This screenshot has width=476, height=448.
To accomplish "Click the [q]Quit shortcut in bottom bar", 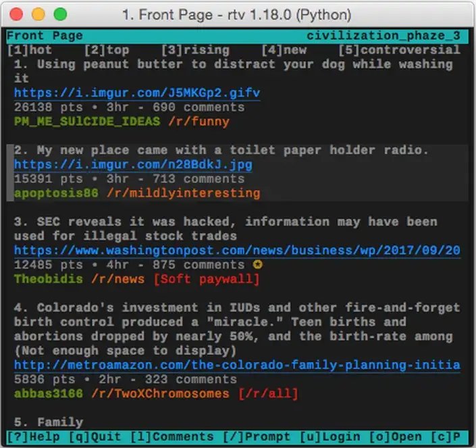I will (x=95, y=437).
